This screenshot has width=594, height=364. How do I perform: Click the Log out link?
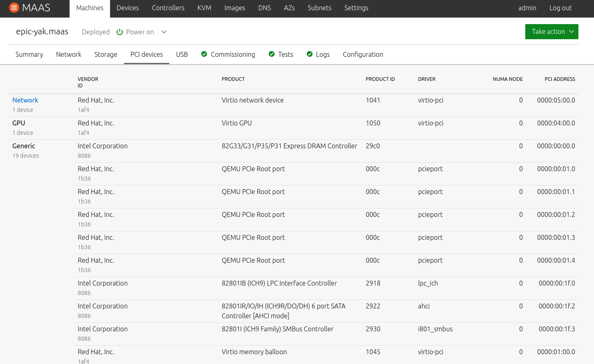(560, 8)
